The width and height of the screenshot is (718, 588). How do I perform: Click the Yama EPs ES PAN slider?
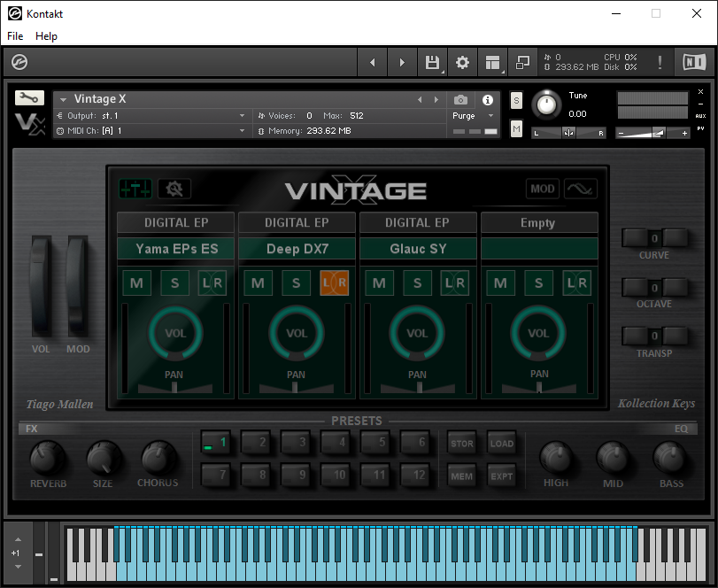coord(175,387)
